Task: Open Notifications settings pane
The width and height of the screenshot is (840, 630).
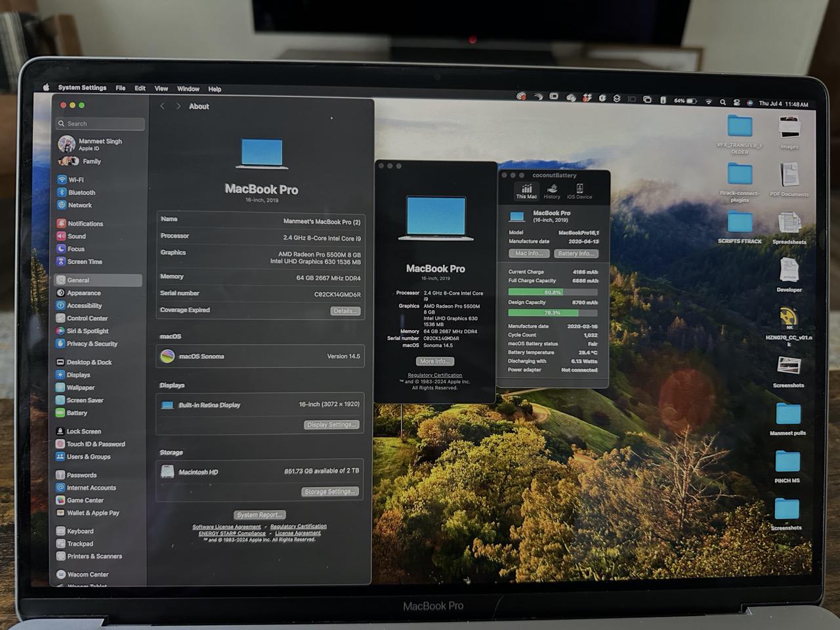Action: click(x=80, y=223)
